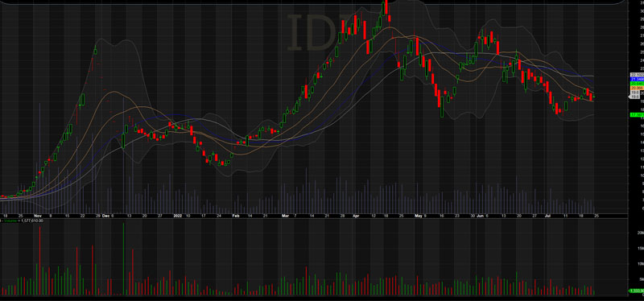Click the Dec label on the date axis
The width and height of the screenshot is (644, 301).
click(106, 215)
